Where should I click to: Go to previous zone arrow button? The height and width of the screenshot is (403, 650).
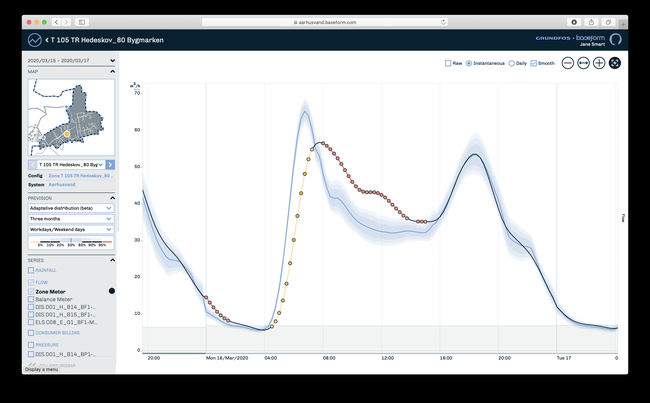[x=32, y=165]
